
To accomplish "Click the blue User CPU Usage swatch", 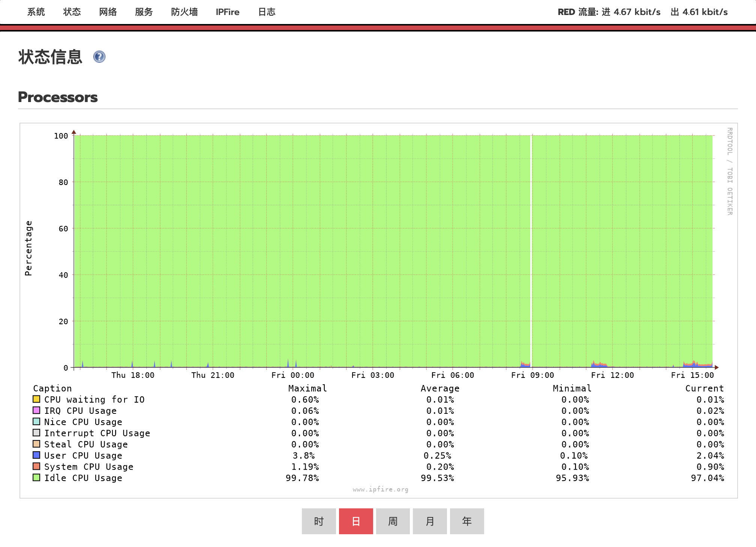I will point(36,455).
